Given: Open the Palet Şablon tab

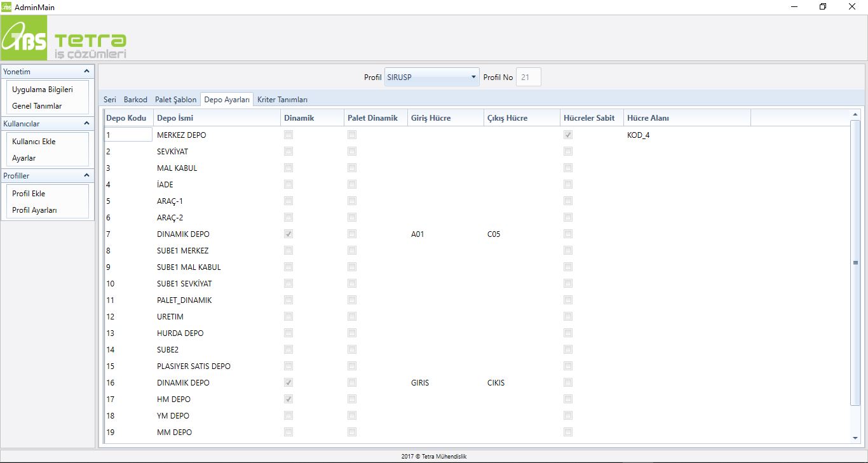Looking at the screenshot, I should [176, 100].
